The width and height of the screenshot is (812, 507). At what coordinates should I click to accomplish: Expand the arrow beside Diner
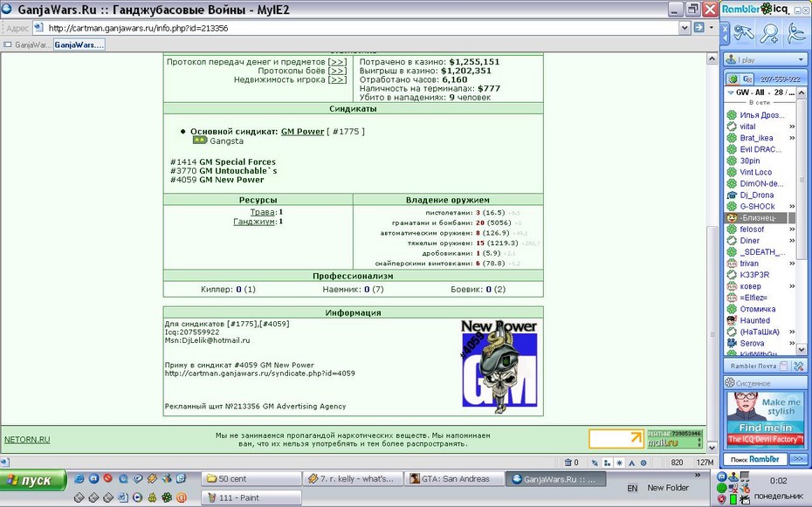[792, 241]
